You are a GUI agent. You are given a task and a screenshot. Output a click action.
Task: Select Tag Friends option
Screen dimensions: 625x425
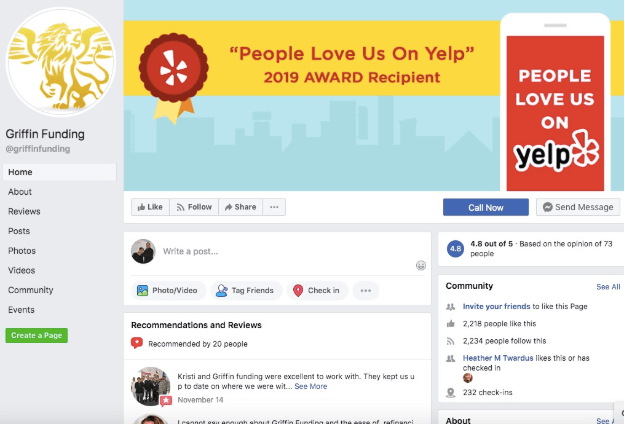[x=246, y=291]
